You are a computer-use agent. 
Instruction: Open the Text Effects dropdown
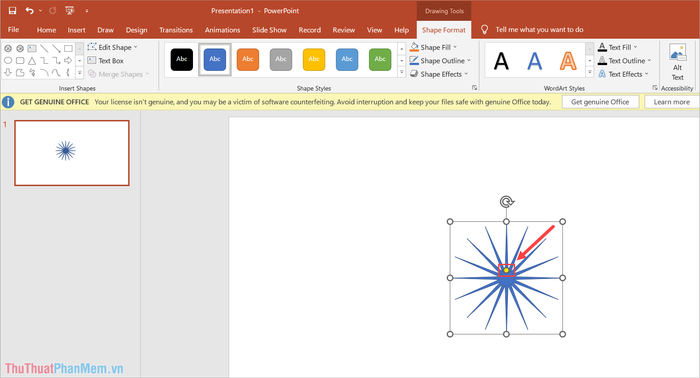[x=623, y=74]
